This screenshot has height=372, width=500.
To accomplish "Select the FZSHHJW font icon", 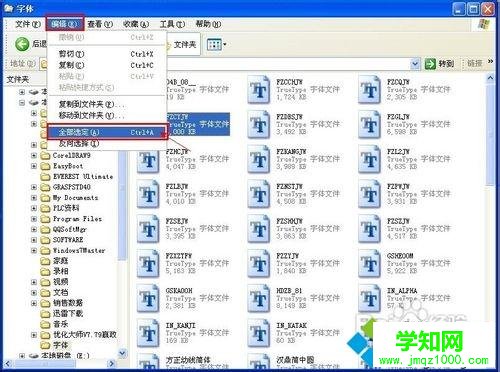I will [259, 229].
